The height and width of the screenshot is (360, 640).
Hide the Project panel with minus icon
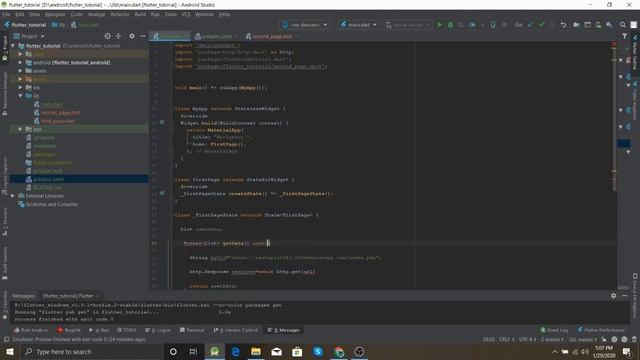coord(143,36)
